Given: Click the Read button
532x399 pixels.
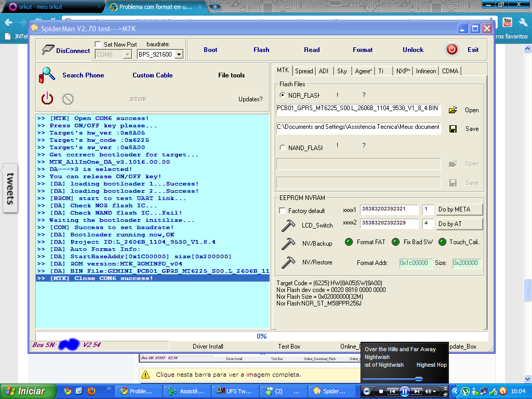Looking at the screenshot, I should click(x=312, y=50).
